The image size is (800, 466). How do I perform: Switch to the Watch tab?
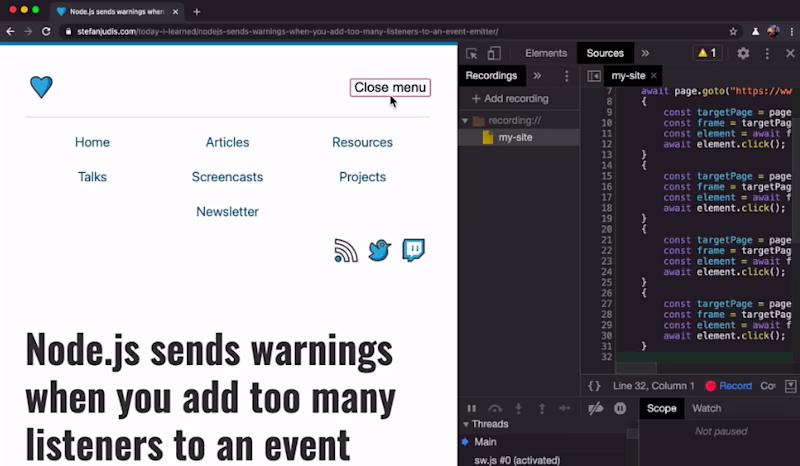(x=706, y=408)
